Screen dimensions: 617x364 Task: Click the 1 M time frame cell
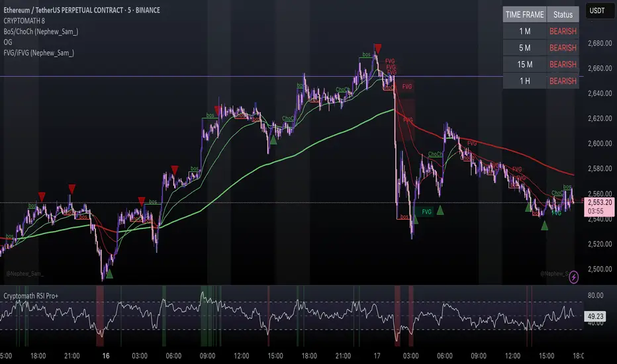point(524,31)
